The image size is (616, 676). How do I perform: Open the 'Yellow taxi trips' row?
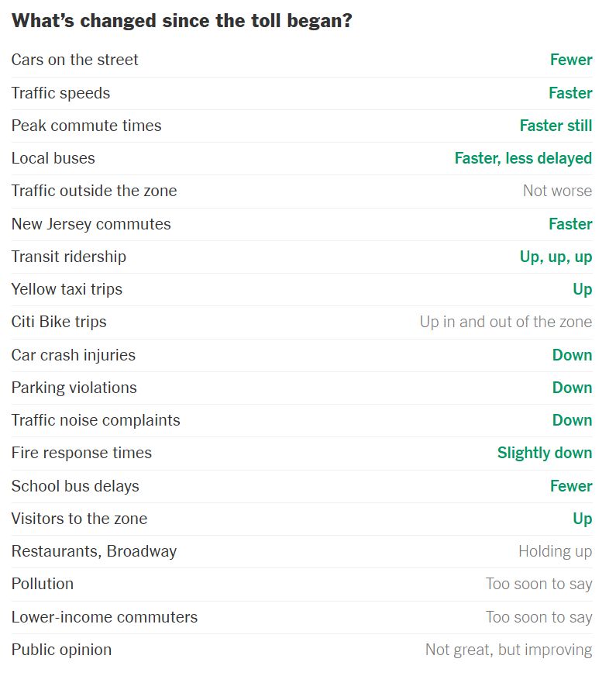coord(67,289)
